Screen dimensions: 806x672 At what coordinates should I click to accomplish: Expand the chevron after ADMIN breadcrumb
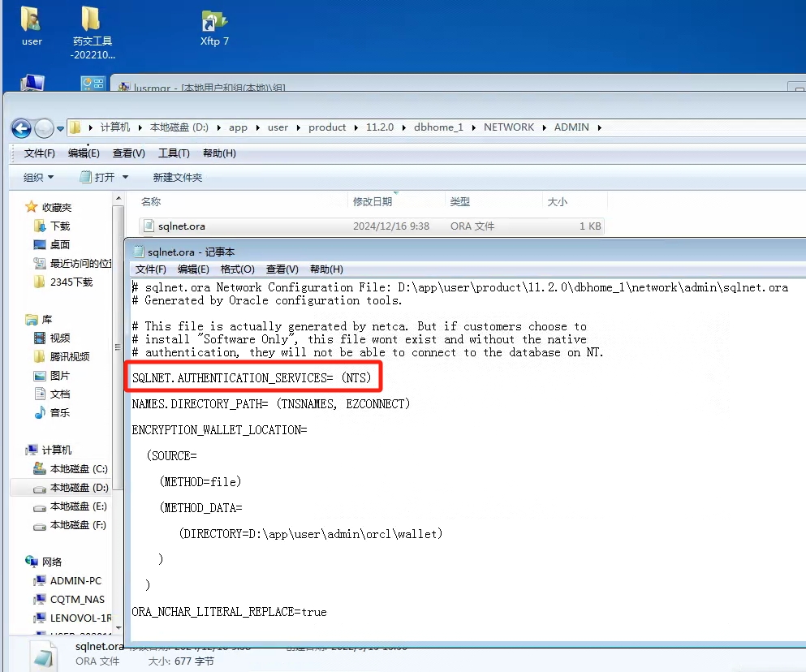pos(599,127)
